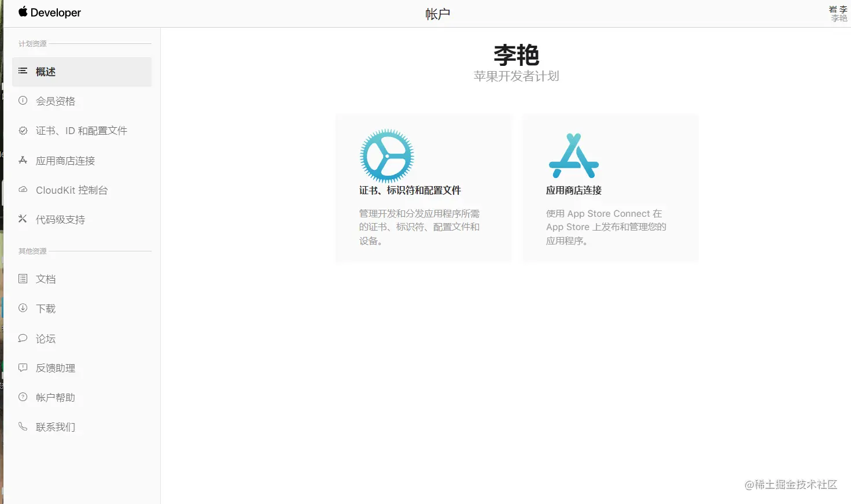Click the speech bubble icon for 论坛
The width and height of the screenshot is (851, 504).
(x=23, y=338)
